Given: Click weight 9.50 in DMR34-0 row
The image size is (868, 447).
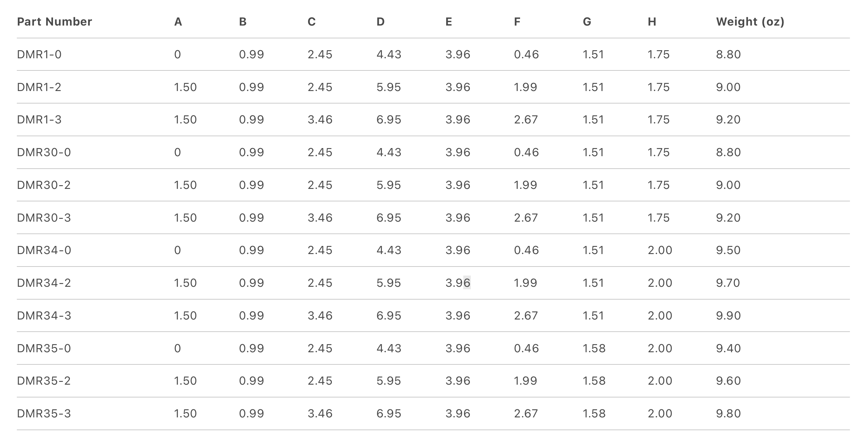Looking at the screenshot, I should (728, 250).
